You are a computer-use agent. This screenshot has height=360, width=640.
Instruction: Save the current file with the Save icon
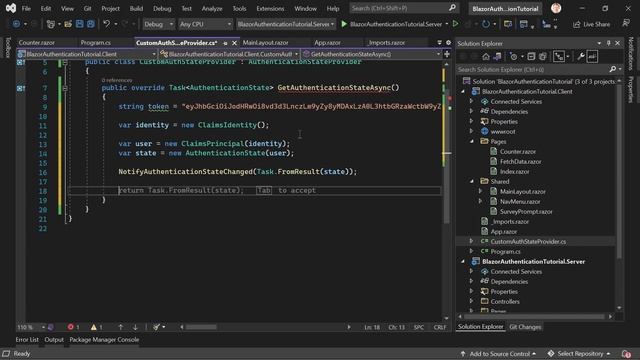(x=79, y=24)
